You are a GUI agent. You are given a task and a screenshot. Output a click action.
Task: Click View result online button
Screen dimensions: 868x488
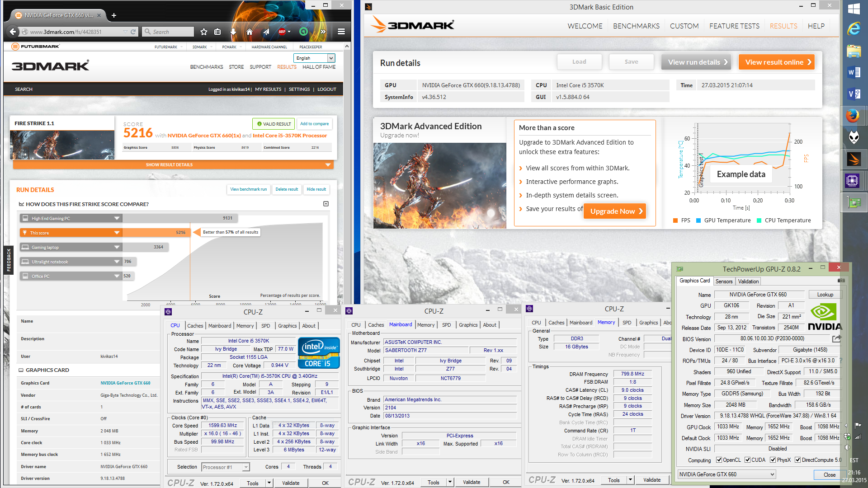point(777,62)
